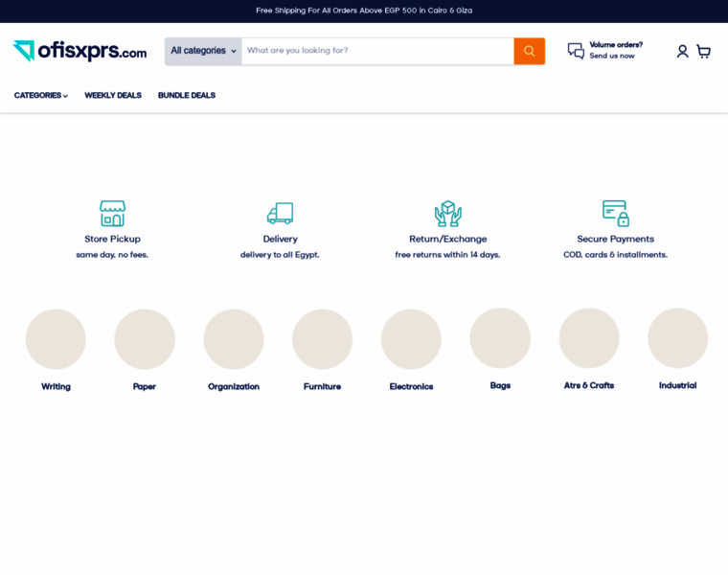
Task: Open BUNDLE DEALS menu item
Action: click(x=187, y=95)
